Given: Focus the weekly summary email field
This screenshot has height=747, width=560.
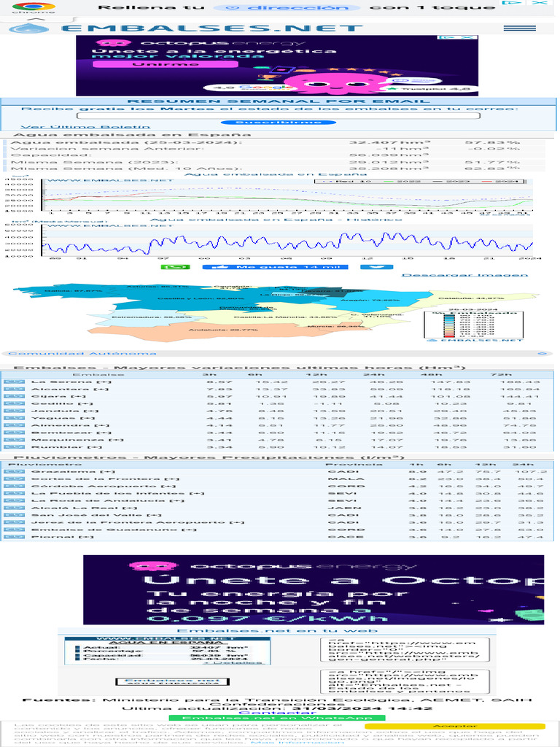Looking at the screenshot, I should pos(278,115).
